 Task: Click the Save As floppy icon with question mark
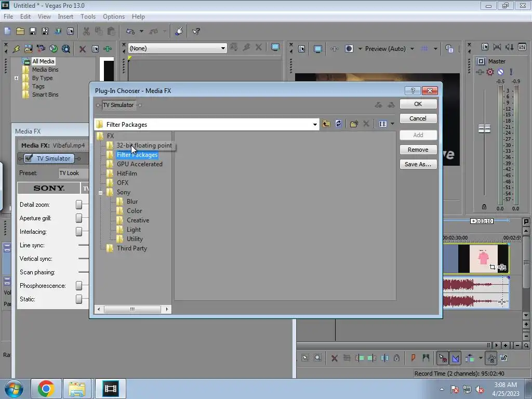coord(45,31)
